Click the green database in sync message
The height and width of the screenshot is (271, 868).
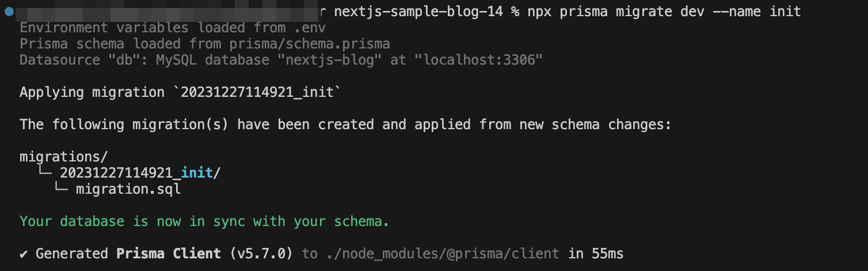tap(204, 221)
